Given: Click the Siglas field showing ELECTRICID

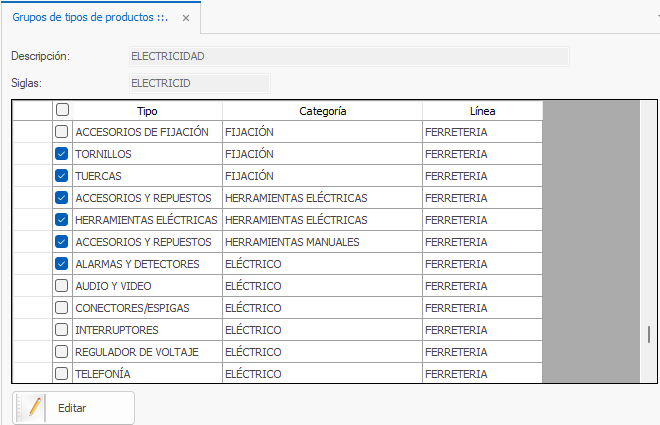Looking at the screenshot, I should pos(200,83).
